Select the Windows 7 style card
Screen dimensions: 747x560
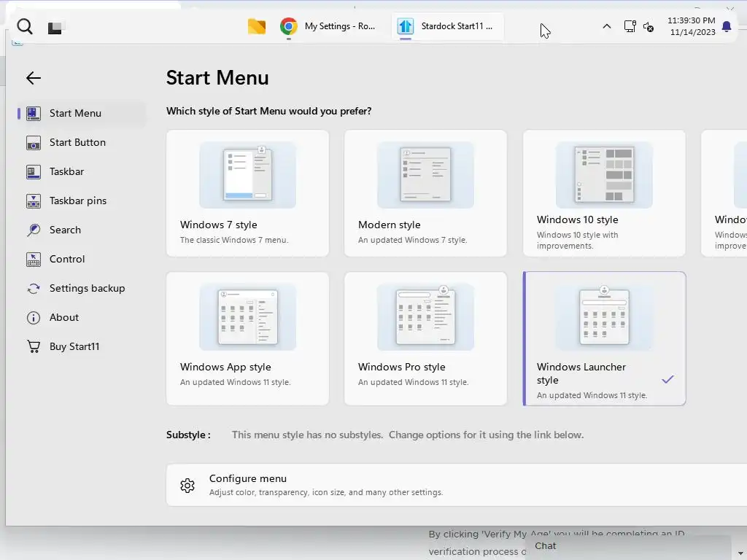pos(247,193)
